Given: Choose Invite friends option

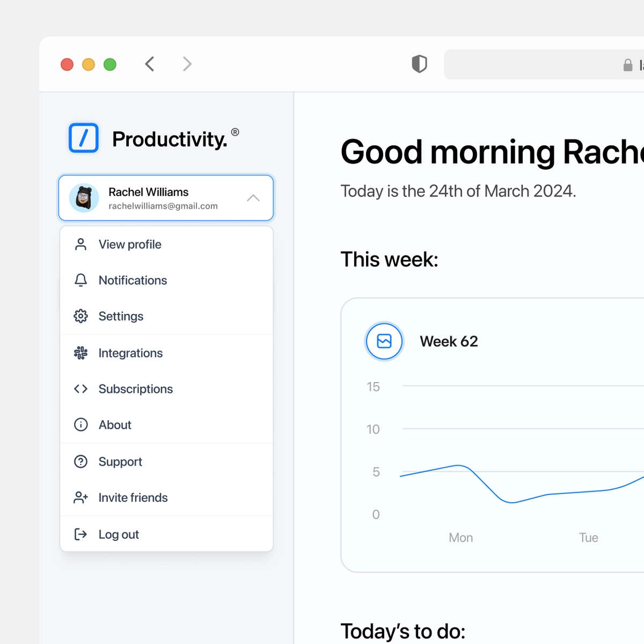Looking at the screenshot, I should [166, 497].
